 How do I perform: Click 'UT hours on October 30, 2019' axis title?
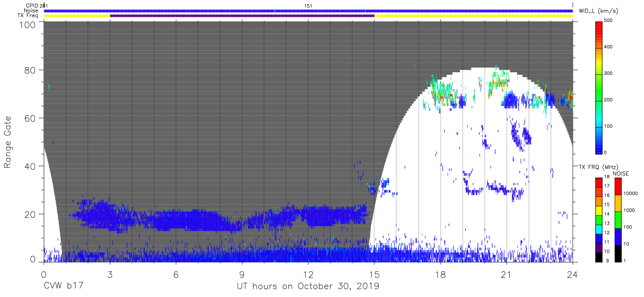[x=308, y=287]
